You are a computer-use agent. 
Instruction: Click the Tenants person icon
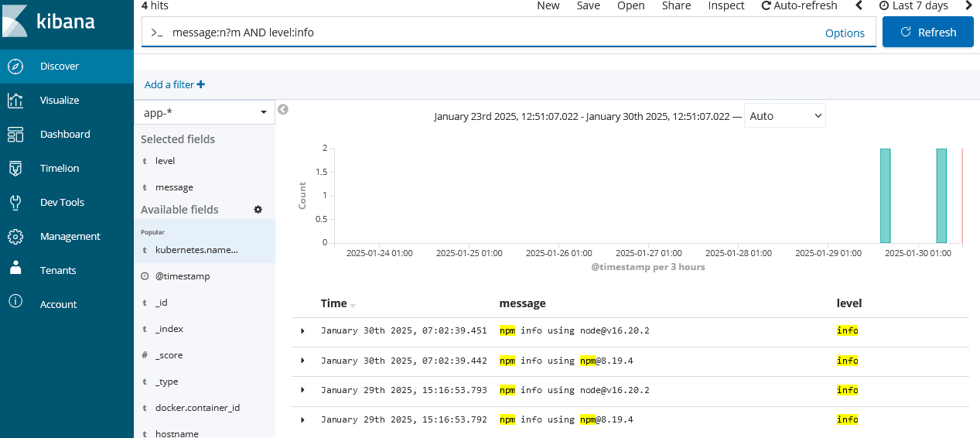(15, 269)
